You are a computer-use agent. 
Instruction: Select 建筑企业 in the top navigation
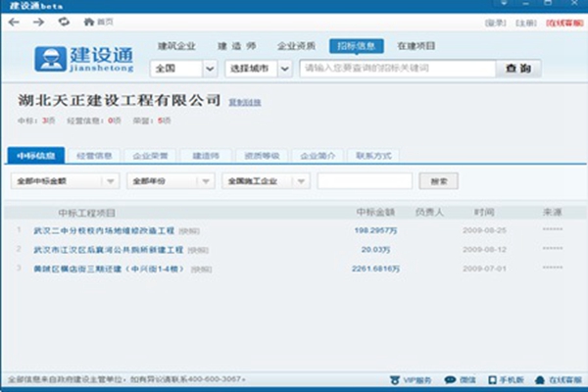click(x=176, y=46)
